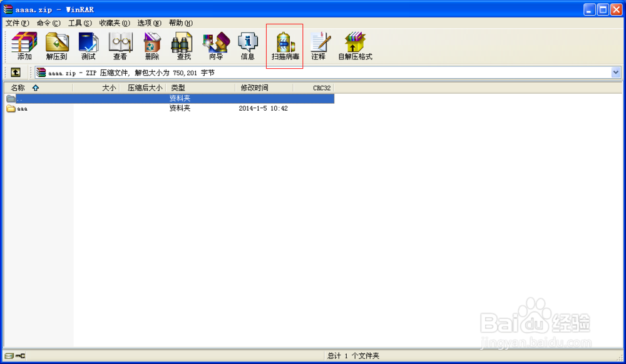Select the parent '..' folder icon
This screenshot has width=626, height=364.
[11, 98]
